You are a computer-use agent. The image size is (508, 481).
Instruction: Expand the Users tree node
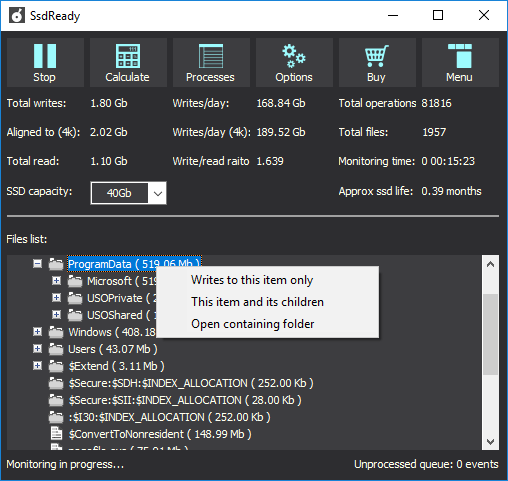click(37, 349)
